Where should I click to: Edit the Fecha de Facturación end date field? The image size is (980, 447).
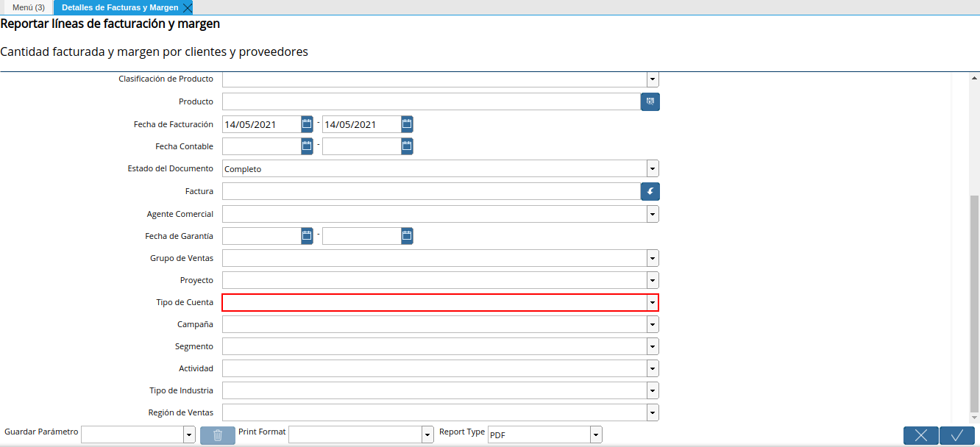(x=361, y=124)
